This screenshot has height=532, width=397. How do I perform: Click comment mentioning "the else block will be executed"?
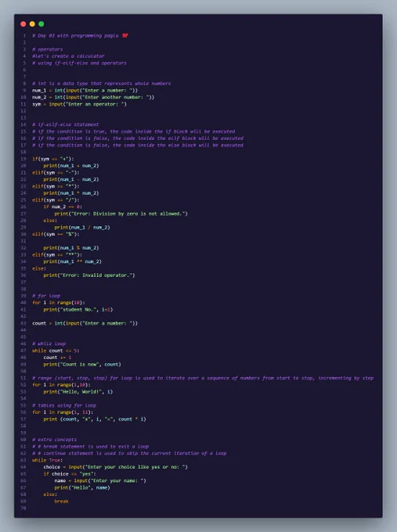(x=138, y=146)
